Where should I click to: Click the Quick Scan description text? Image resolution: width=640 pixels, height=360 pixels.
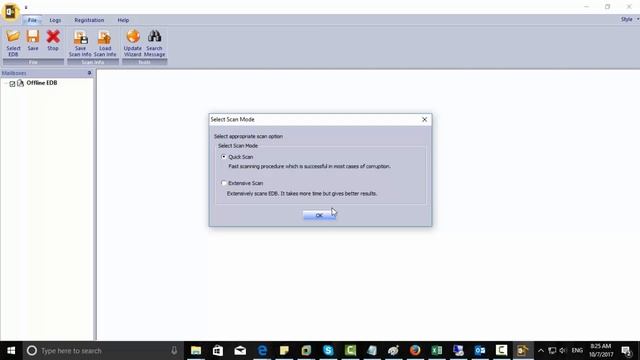coord(309,167)
